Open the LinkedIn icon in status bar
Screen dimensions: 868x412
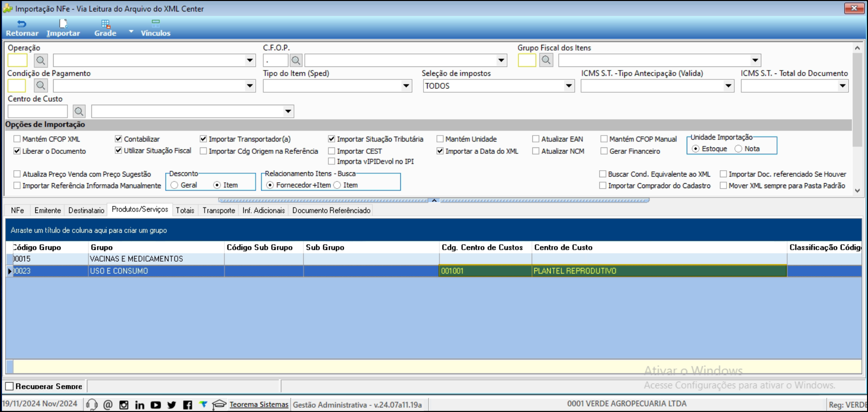pyautogui.click(x=140, y=405)
